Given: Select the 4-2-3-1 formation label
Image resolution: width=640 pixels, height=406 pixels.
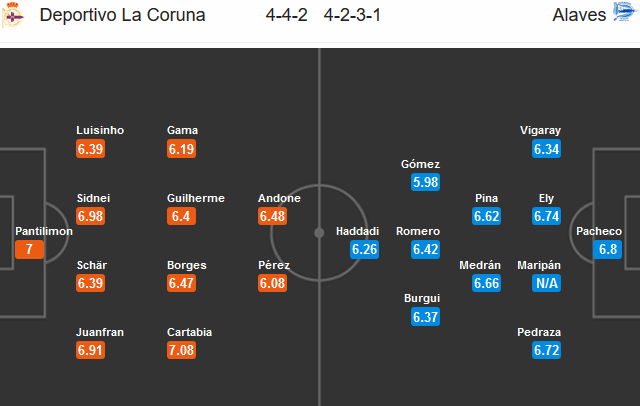Looking at the screenshot, I should tap(352, 15).
